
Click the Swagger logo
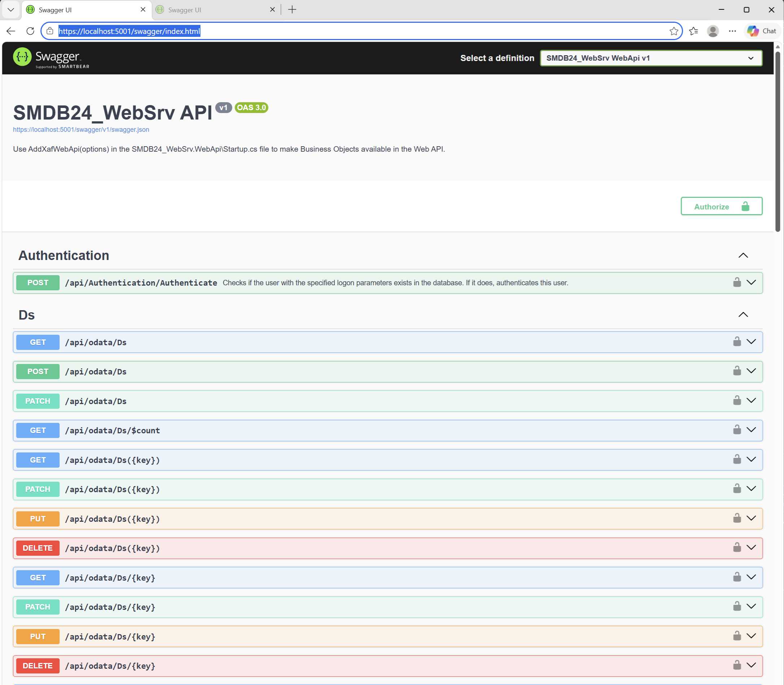tap(51, 58)
